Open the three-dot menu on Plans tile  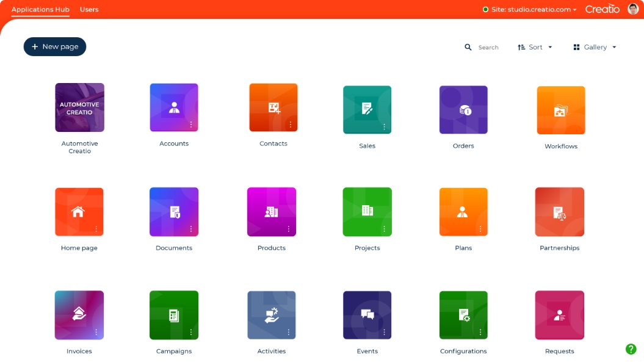480,229
